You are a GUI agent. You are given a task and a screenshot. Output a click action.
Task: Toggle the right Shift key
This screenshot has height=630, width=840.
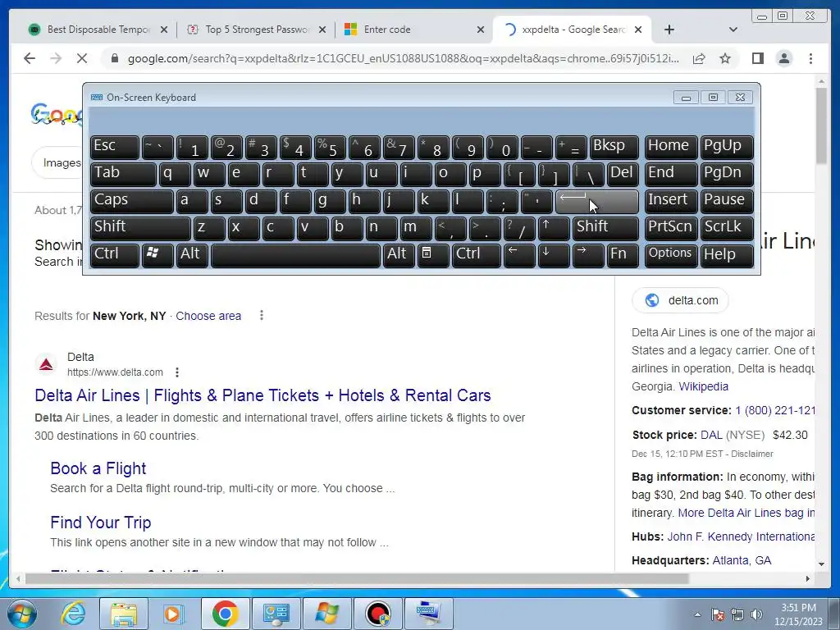(605, 228)
